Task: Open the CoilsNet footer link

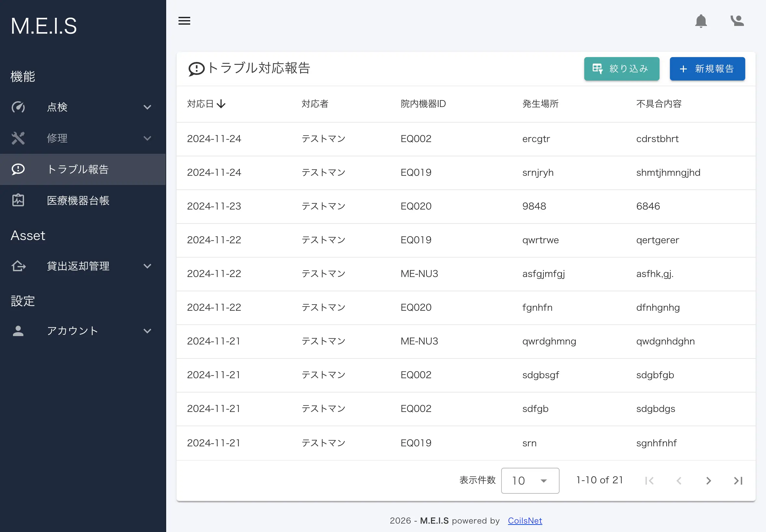Action: [x=525, y=521]
